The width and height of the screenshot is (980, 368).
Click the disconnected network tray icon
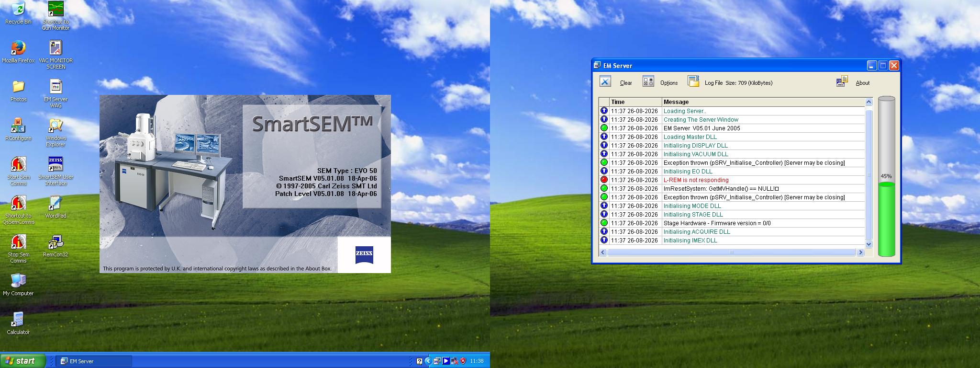(454, 361)
